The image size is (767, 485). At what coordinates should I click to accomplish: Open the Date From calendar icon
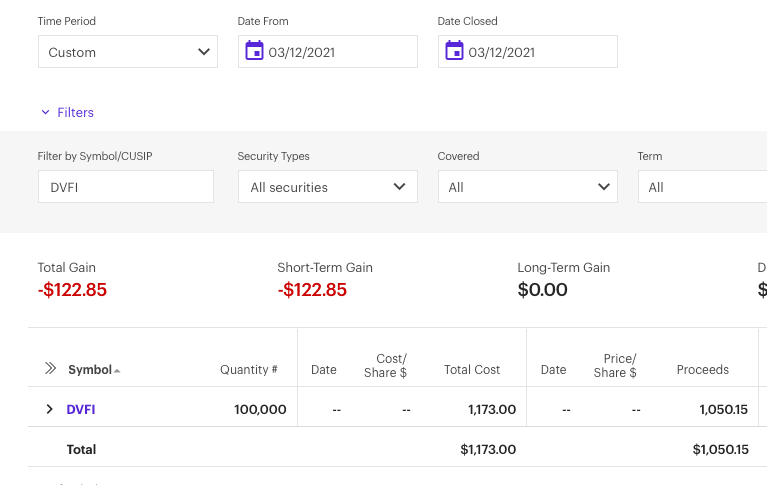pyautogui.click(x=254, y=51)
